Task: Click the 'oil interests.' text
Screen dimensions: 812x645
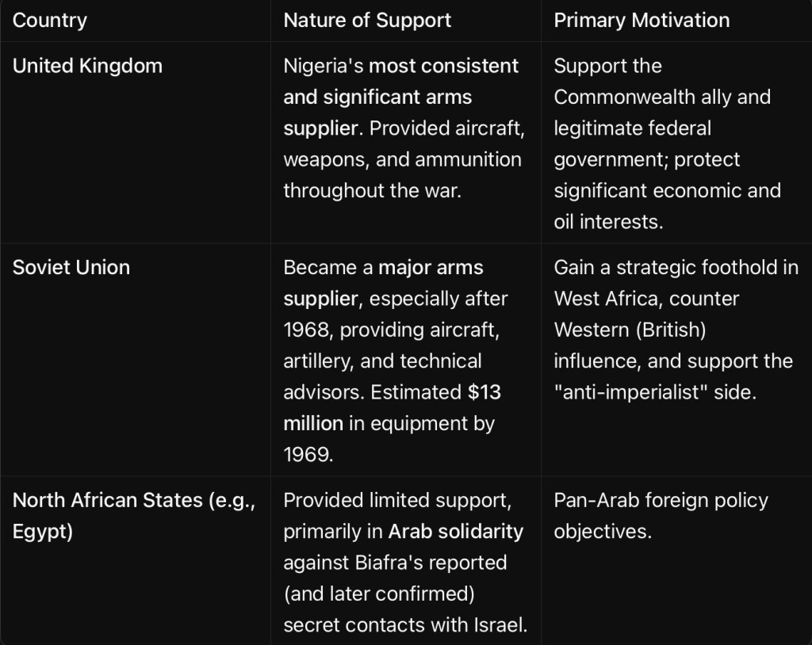Action: pyautogui.click(x=608, y=222)
